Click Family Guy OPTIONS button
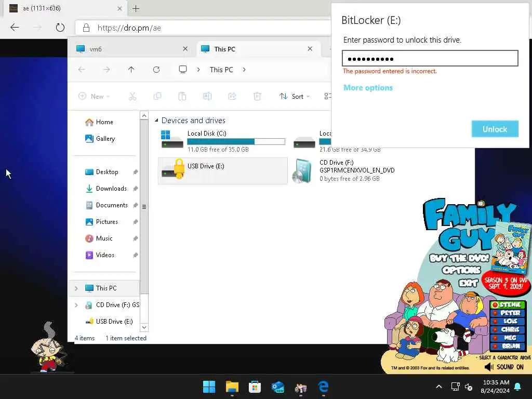The image size is (532, 399). pos(461,270)
